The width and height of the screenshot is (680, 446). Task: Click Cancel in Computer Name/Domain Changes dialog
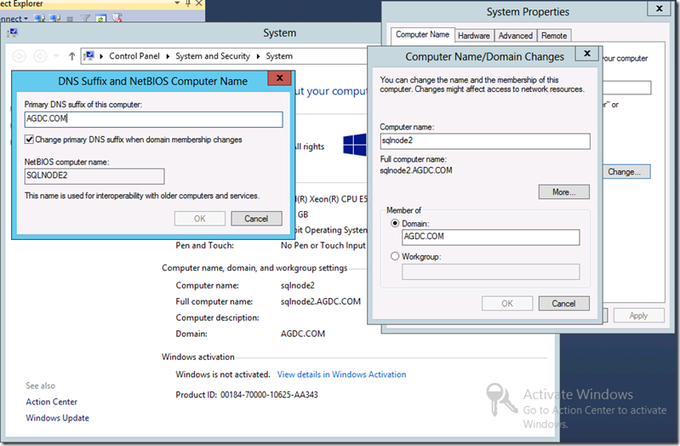(x=564, y=304)
